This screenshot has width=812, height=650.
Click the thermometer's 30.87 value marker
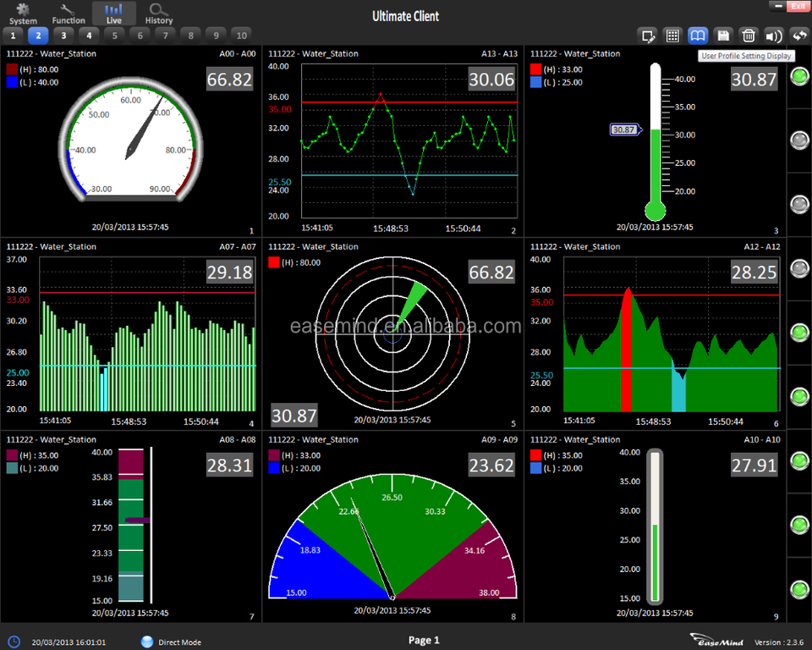(623, 129)
